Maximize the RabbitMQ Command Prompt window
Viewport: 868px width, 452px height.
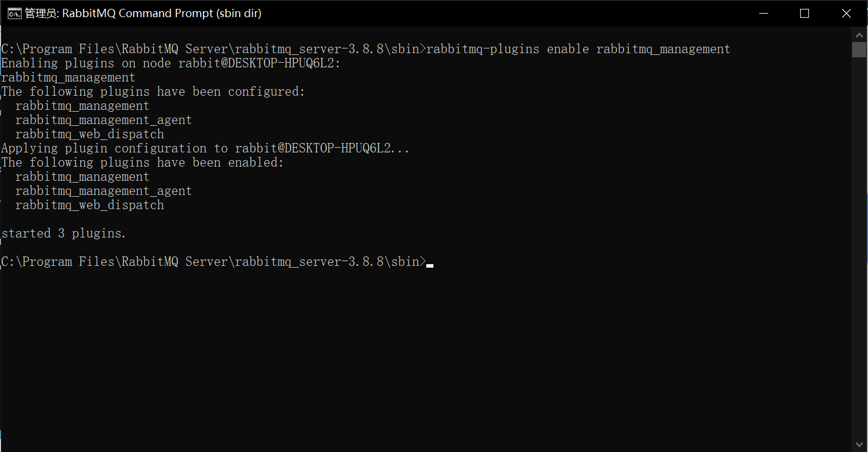pyautogui.click(x=804, y=14)
